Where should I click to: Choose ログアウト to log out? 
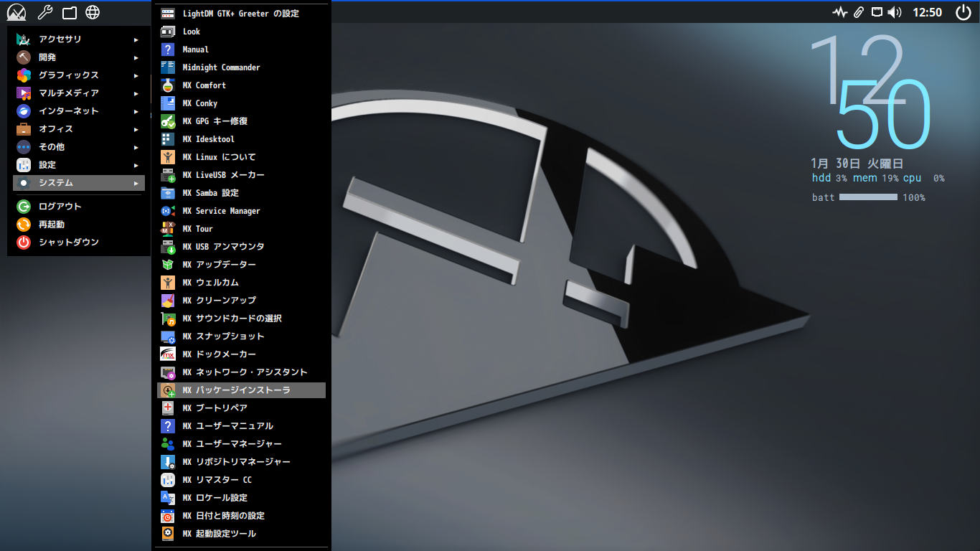tap(79, 207)
